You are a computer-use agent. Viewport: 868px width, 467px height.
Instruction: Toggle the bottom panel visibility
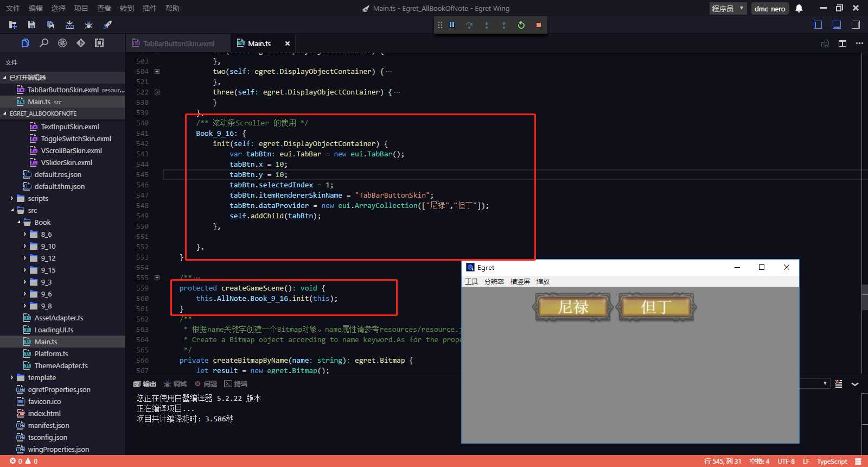pos(837,25)
